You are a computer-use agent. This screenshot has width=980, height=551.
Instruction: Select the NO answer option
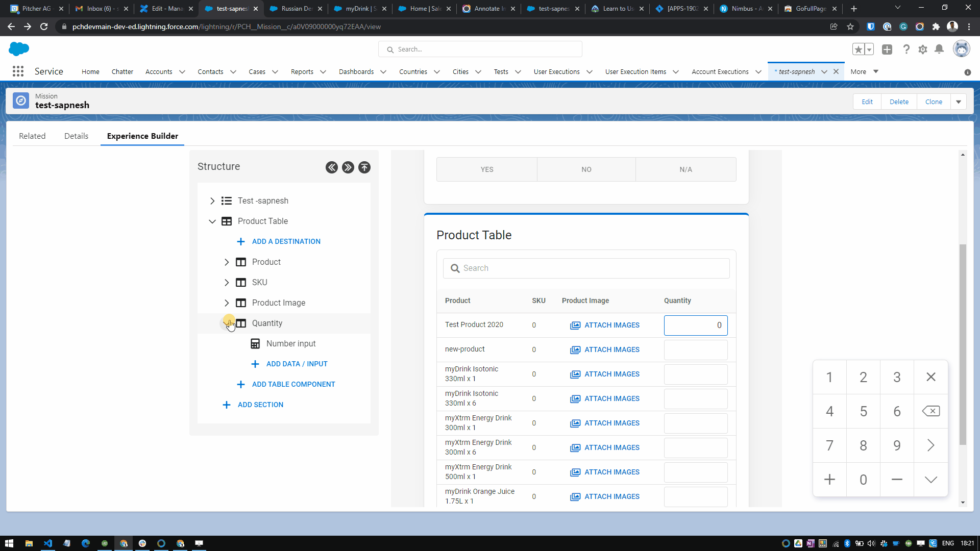pos(586,169)
